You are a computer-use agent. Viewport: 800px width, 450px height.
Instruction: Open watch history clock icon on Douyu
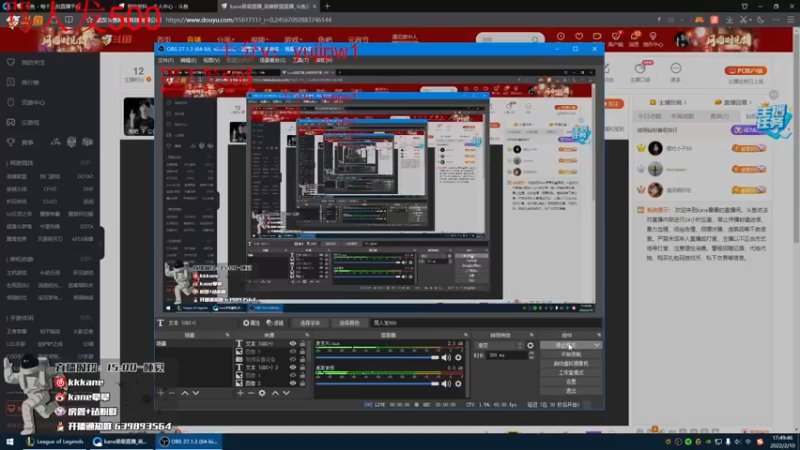pyautogui.click(x=561, y=37)
